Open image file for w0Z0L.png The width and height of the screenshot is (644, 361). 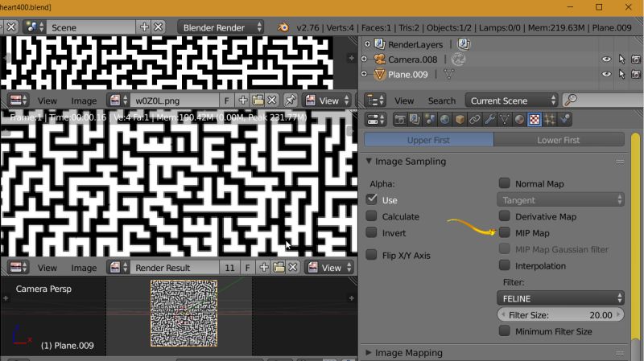[258, 101]
